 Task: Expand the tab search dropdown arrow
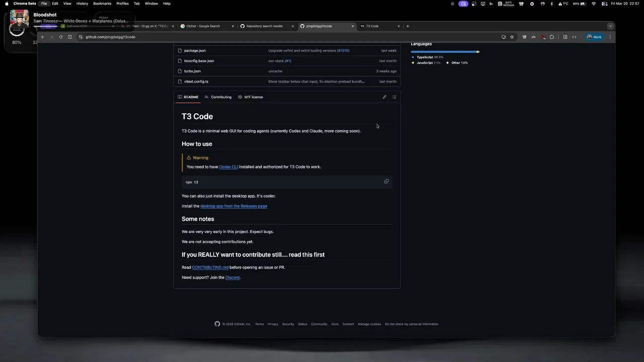click(610, 26)
